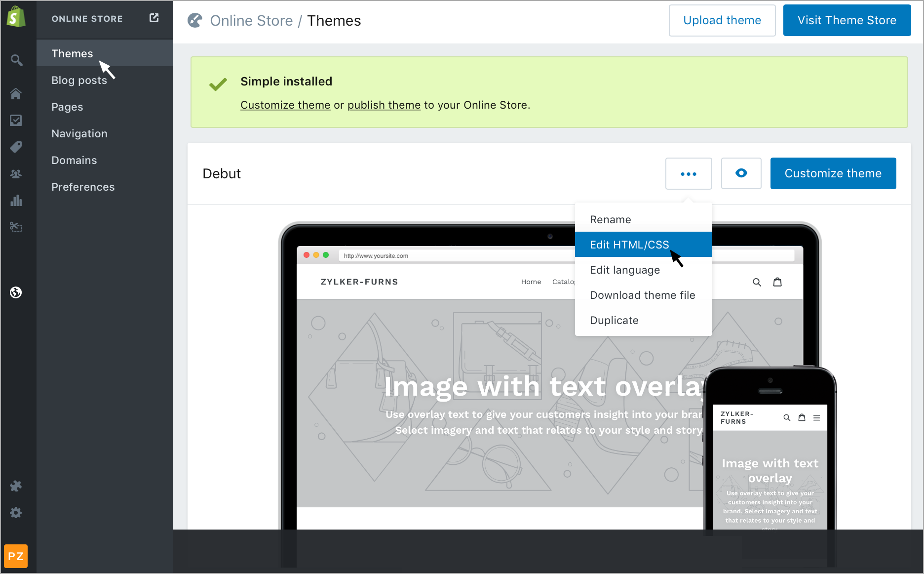Click the Simple installed heading
Viewport: 924px width, 574px height.
point(286,82)
